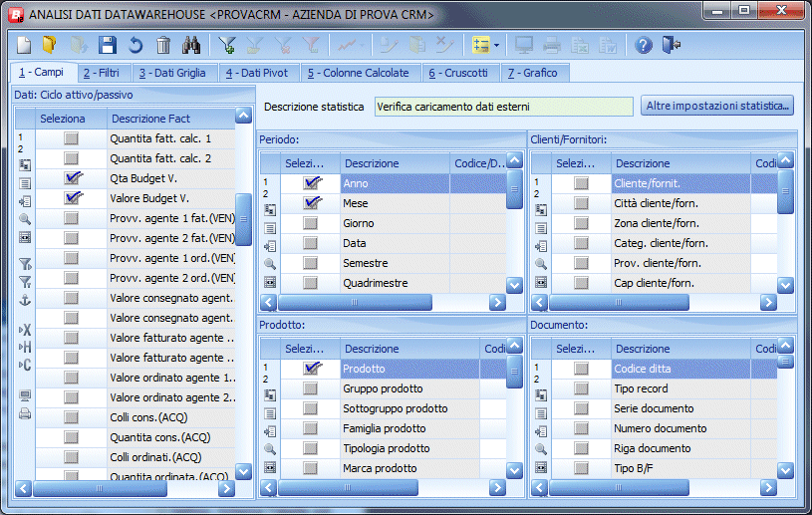The height and width of the screenshot is (515, 812).
Task: Click in the Descrizione statistica field
Action: click(x=503, y=107)
